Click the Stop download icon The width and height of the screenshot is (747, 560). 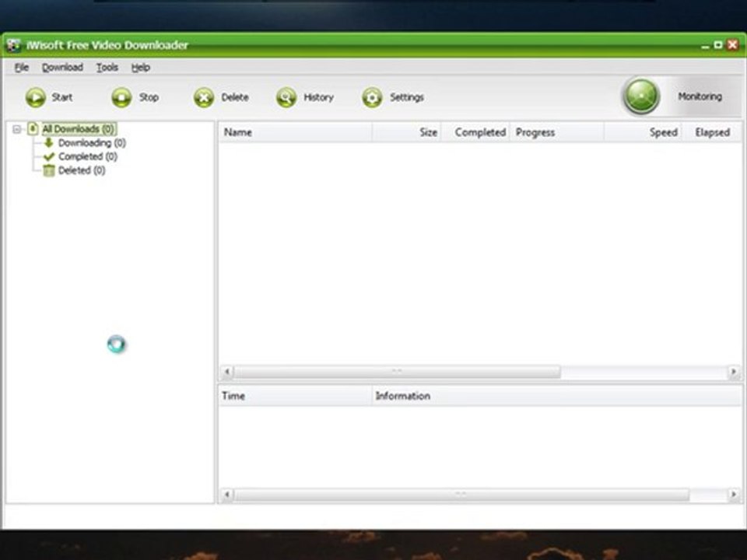pyautogui.click(x=121, y=98)
